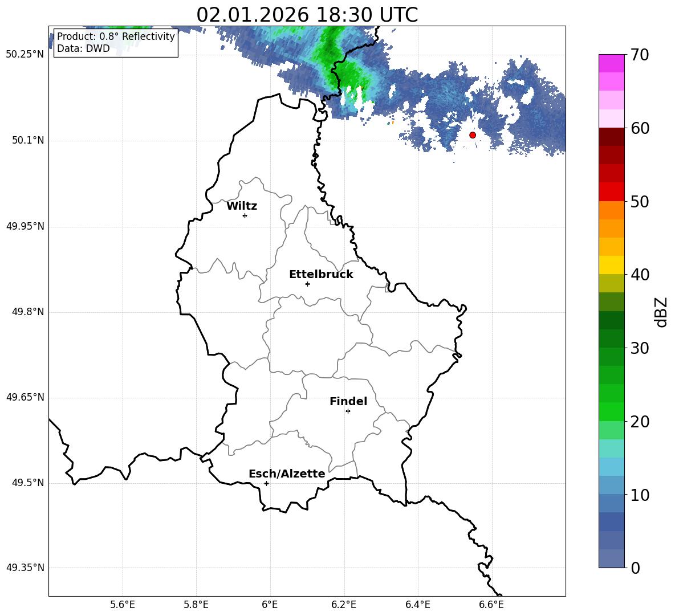Click the 49.5°N latitude label

pos(28,483)
